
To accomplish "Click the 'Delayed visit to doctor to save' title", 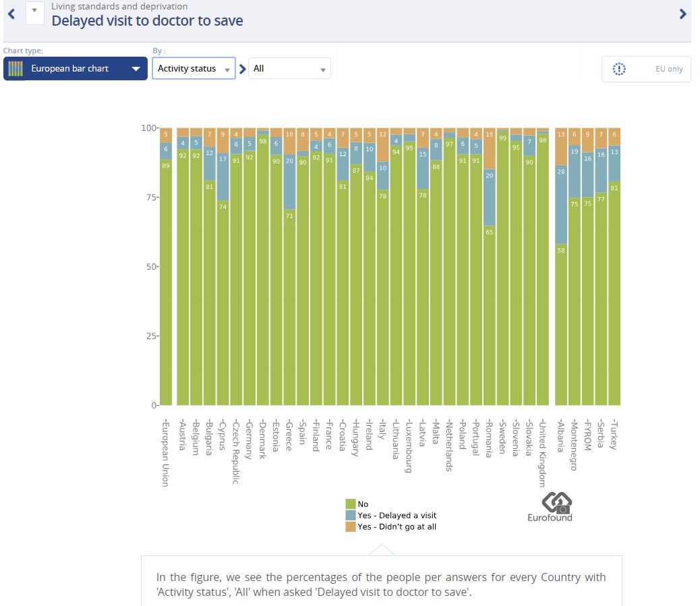I will click(147, 20).
